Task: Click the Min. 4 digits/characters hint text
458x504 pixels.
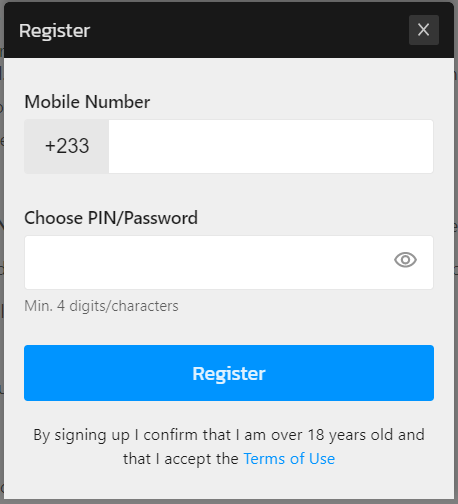Action: [101, 306]
